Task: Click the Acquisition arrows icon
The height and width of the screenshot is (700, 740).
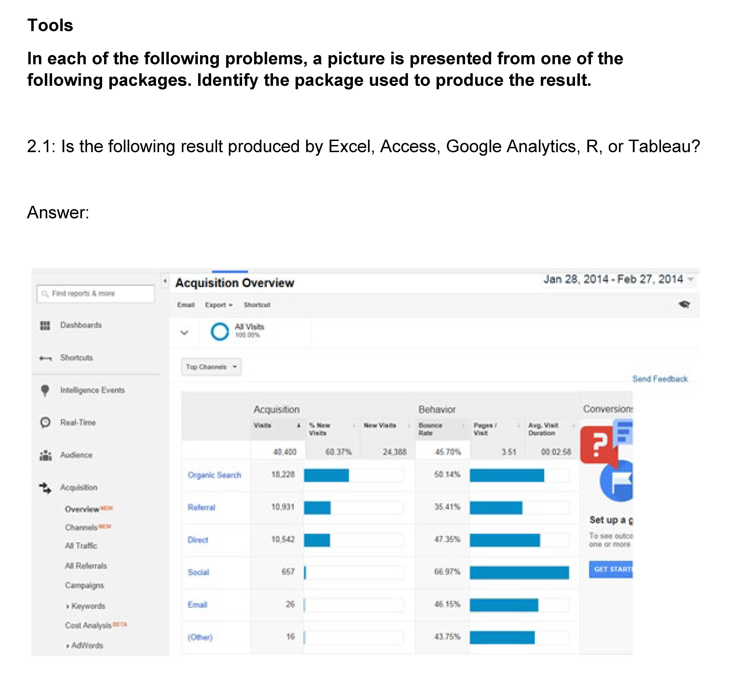Action: click(46, 488)
